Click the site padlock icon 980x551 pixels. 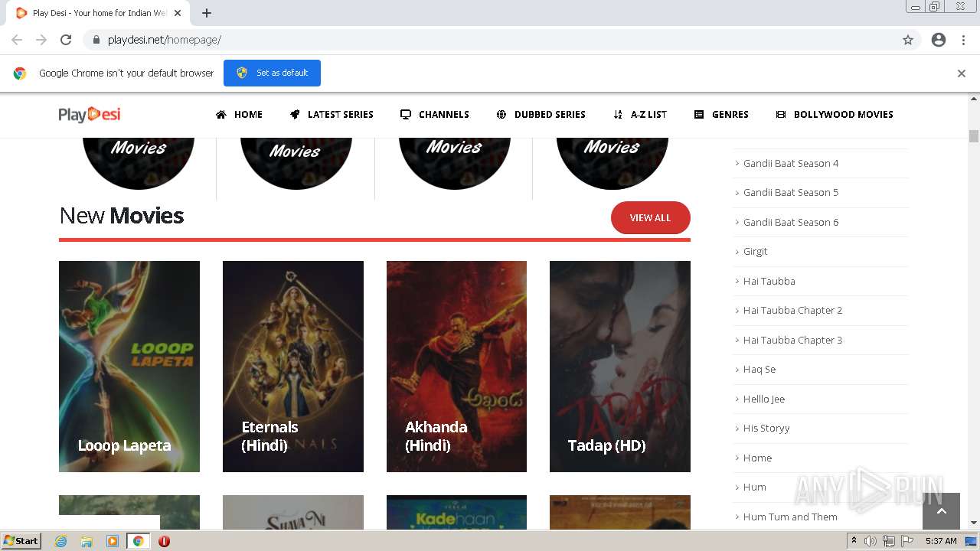pos(96,40)
